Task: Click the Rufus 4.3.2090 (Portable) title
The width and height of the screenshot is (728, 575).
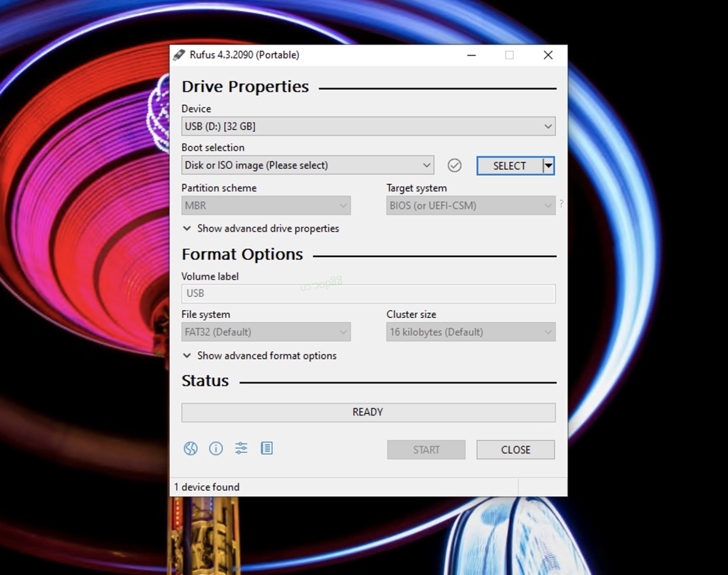Action: 244,55
